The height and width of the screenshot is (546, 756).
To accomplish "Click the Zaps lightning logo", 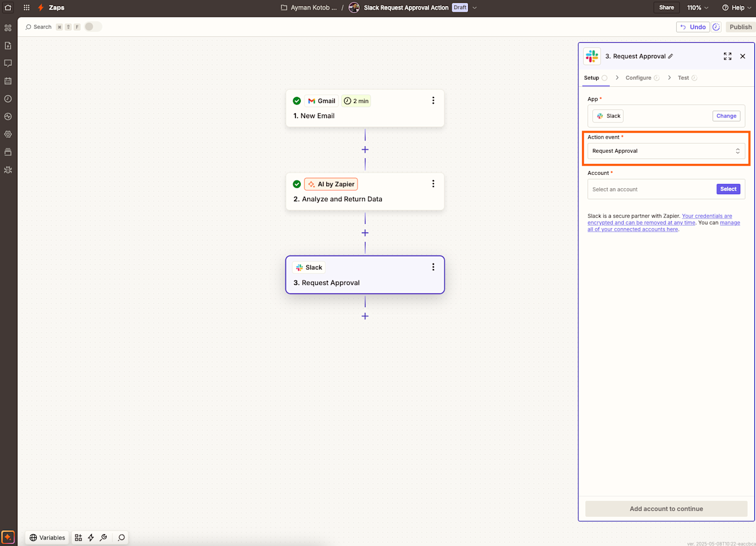I will (40, 8).
